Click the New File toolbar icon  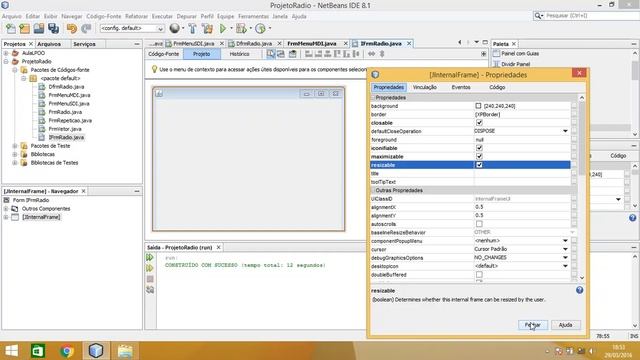(11, 28)
